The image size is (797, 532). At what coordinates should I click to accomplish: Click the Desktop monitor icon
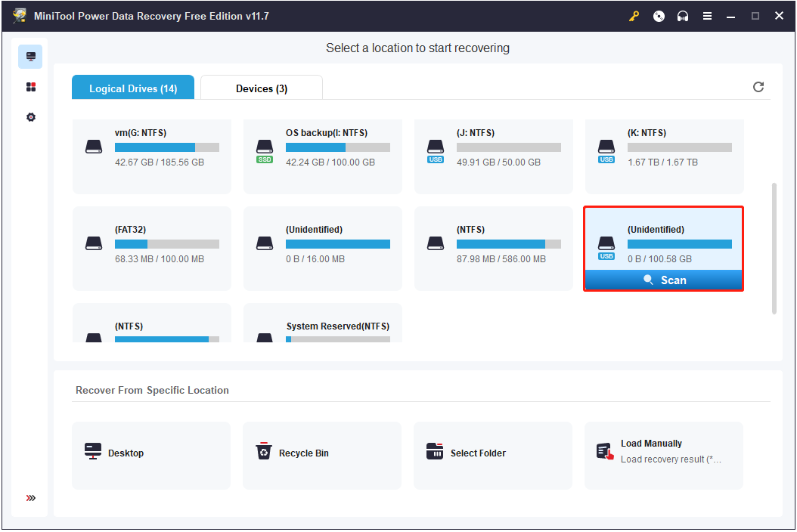pos(93,451)
